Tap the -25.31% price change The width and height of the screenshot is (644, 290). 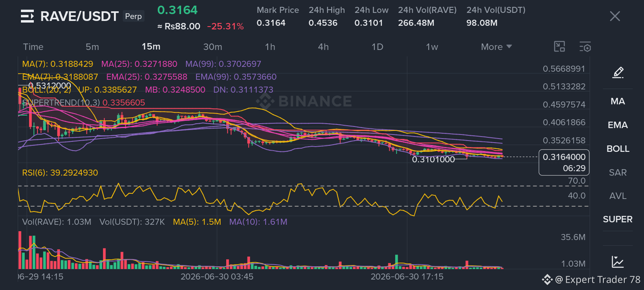(x=225, y=27)
